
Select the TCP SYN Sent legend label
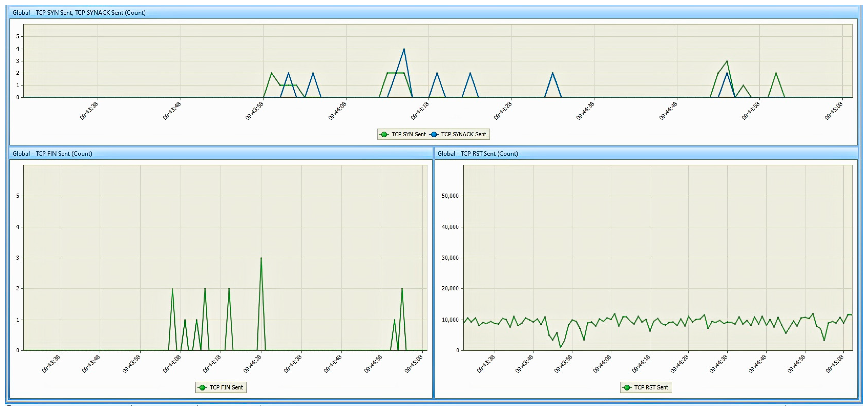point(408,134)
